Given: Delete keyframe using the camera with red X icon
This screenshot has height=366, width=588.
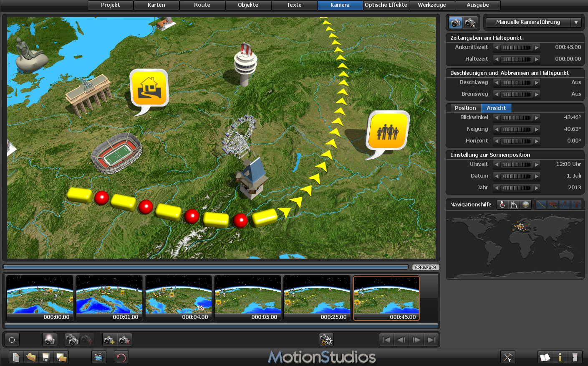Looking at the screenshot, I should coord(124,340).
